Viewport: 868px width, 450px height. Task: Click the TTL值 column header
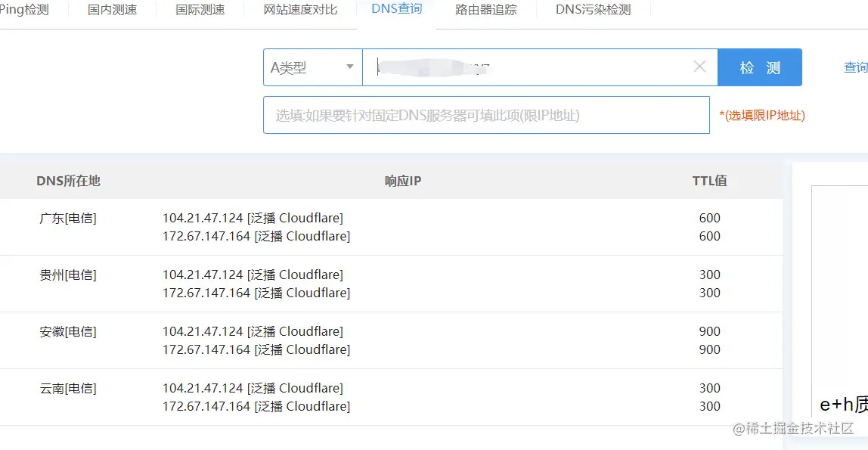709,181
